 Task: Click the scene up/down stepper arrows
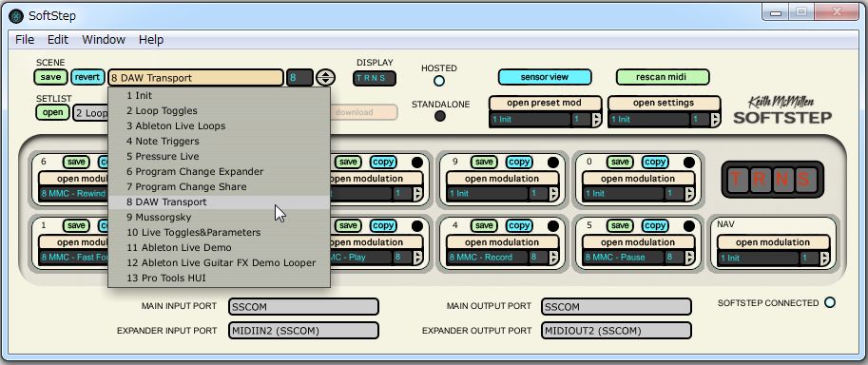pos(325,78)
